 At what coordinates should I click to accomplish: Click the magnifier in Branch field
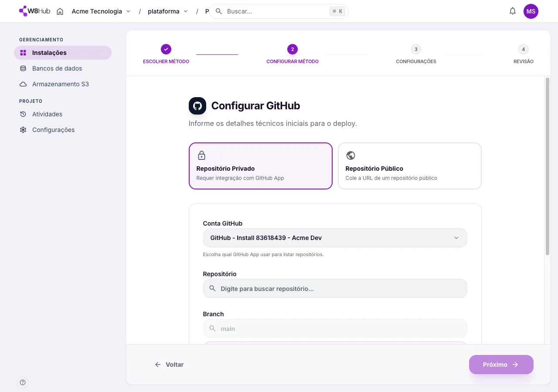point(212,328)
